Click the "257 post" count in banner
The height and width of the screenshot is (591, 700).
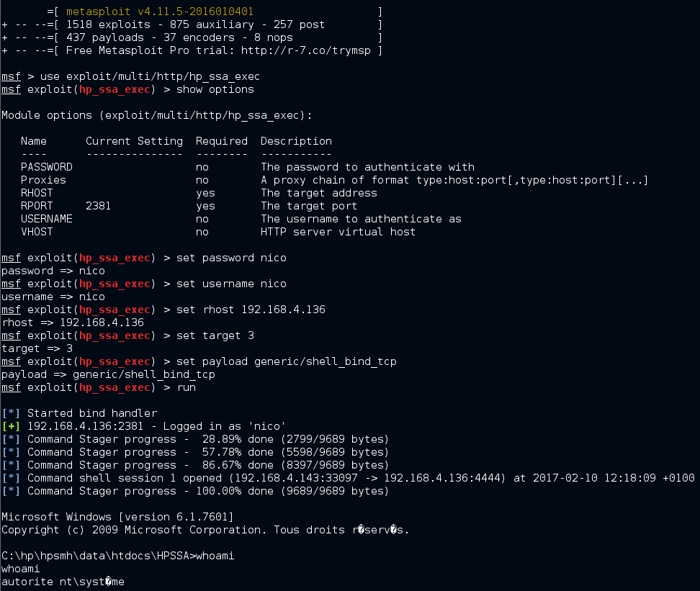pos(299,24)
